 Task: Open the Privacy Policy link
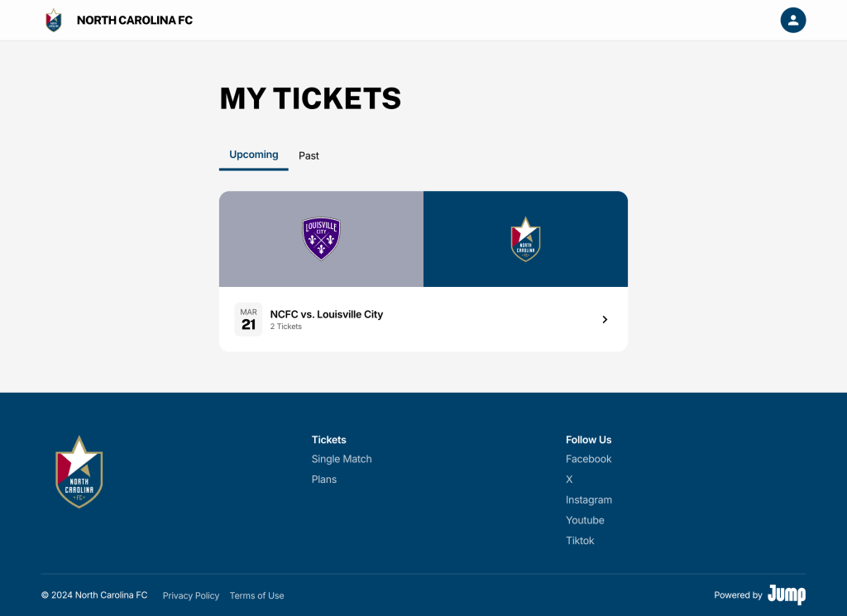point(191,595)
